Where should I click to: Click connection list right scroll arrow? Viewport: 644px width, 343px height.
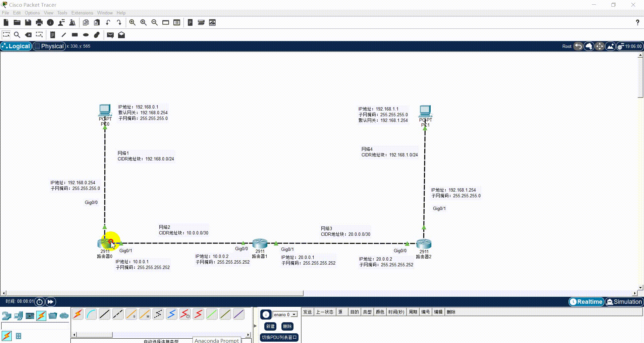point(248,335)
